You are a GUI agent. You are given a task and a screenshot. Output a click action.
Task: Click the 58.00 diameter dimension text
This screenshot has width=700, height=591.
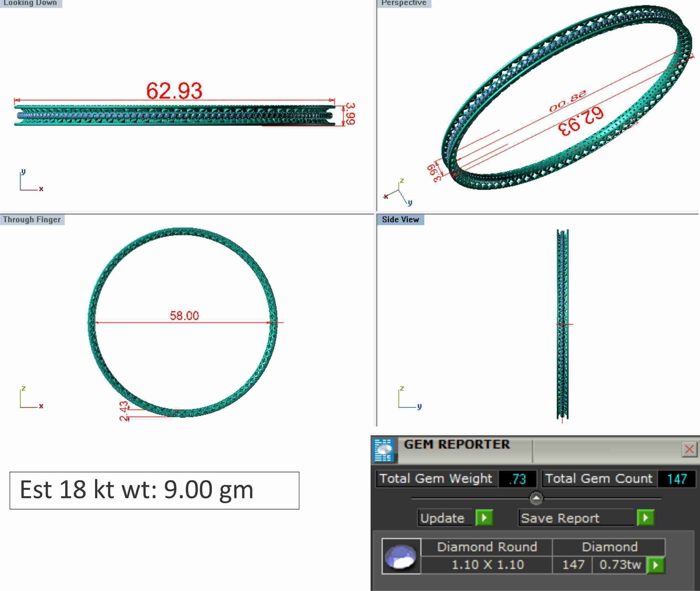click(x=184, y=315)
